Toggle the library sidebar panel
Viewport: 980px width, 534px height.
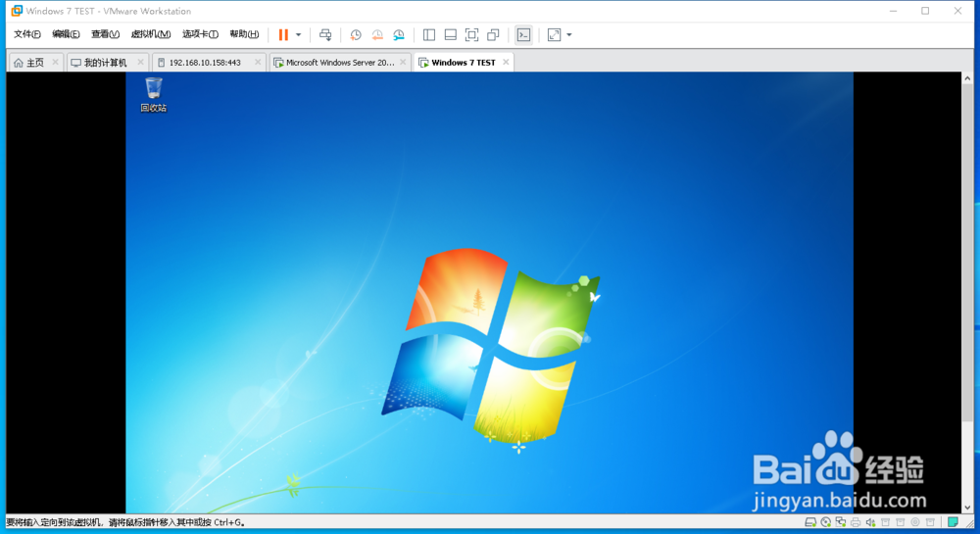click(x=429, y=35)
